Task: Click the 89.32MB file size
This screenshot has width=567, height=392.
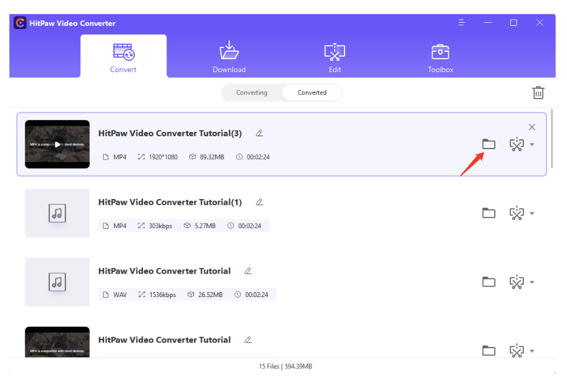Action: click(212, 157)
